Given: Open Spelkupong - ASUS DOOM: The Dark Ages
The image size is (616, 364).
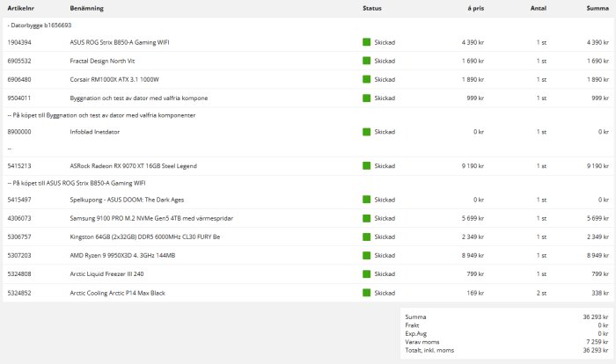Looking at the screenshot, I should tap(127, 200).
